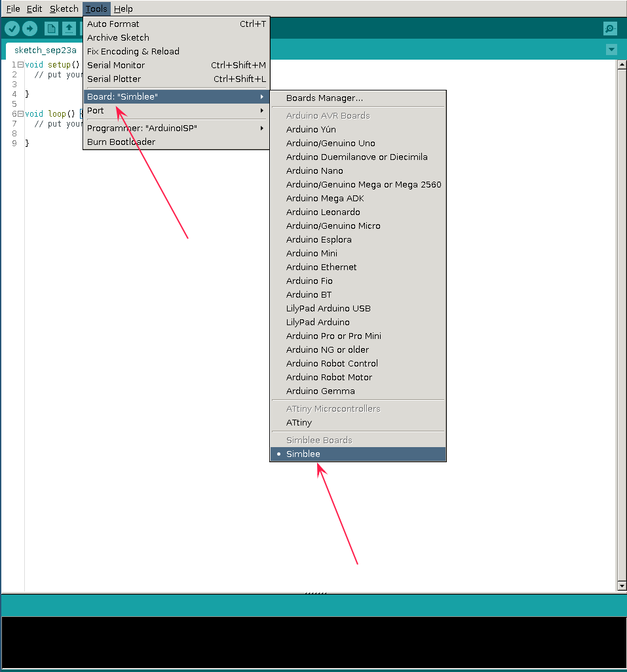Select Arduino Mini from board list
The image size is (627, 672).
tap(358, 253)
